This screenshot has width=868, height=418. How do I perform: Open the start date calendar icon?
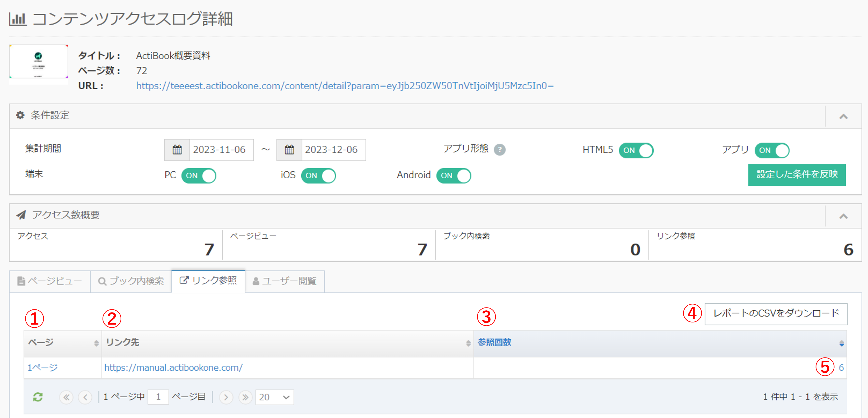click(177, 150)
